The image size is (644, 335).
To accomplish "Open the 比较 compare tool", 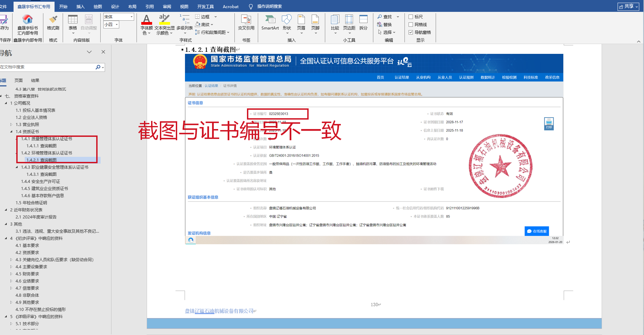I will 335,24.
